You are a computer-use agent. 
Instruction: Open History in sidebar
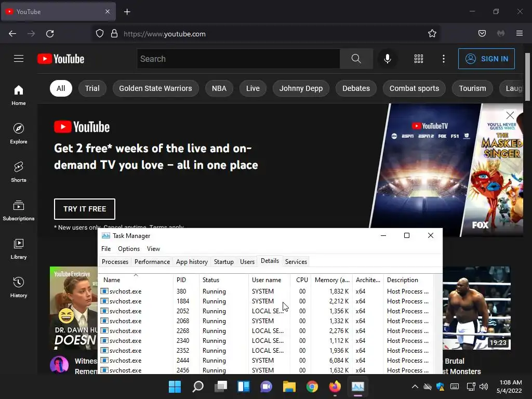pyautogui.click(x=19, y=287)
